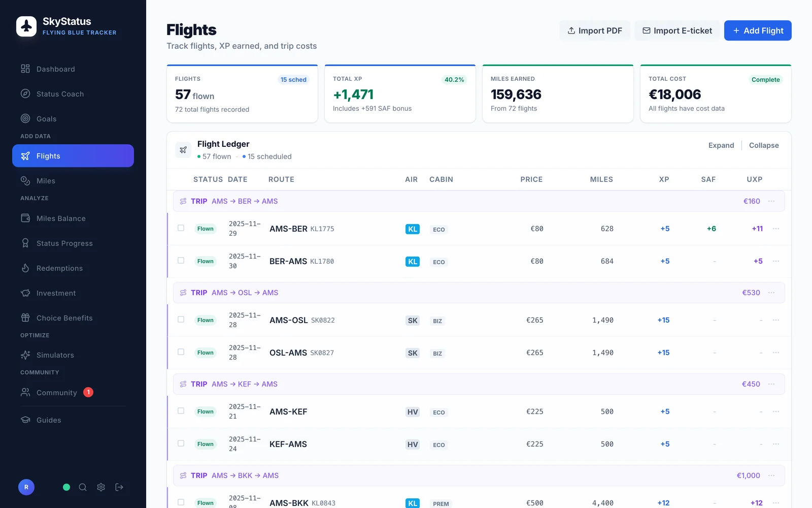Click the 15 sched badge
812x508 pixels.
point(293,80)
